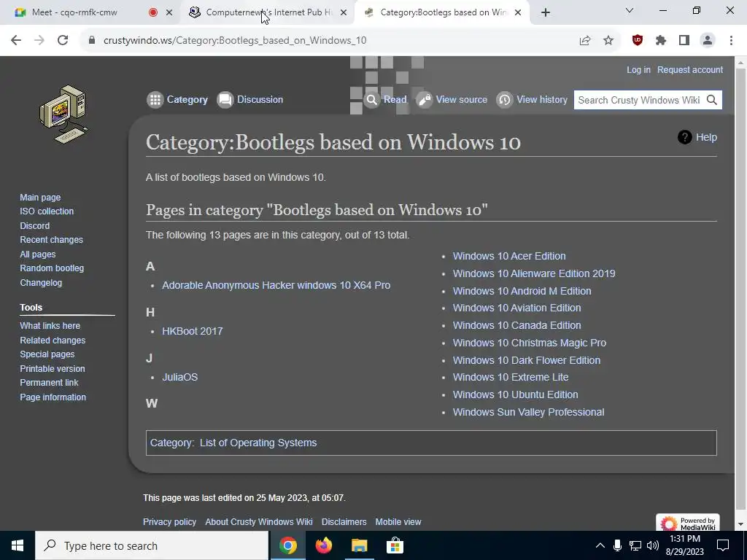Open Microsoft Store from the taskbar
The width and height of the screenshot is (747, 560).
click(395, 545)
